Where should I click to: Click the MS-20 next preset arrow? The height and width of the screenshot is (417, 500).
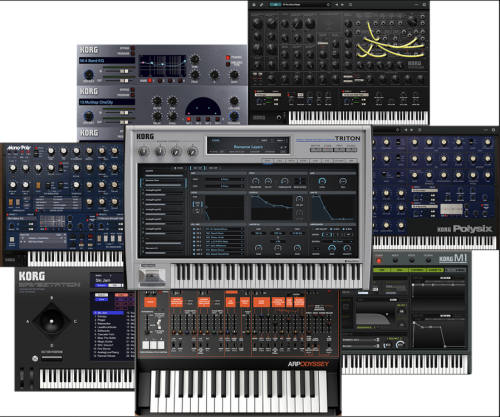[342, 5]
